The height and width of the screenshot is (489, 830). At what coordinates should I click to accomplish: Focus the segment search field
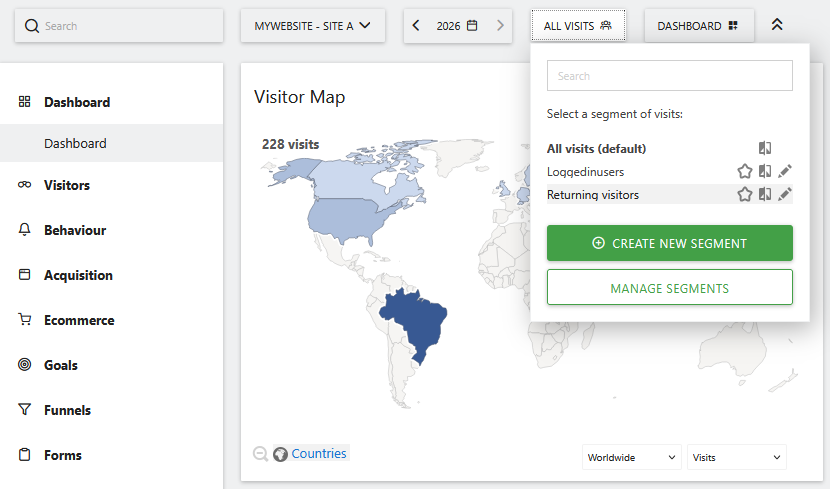[669, 76]
